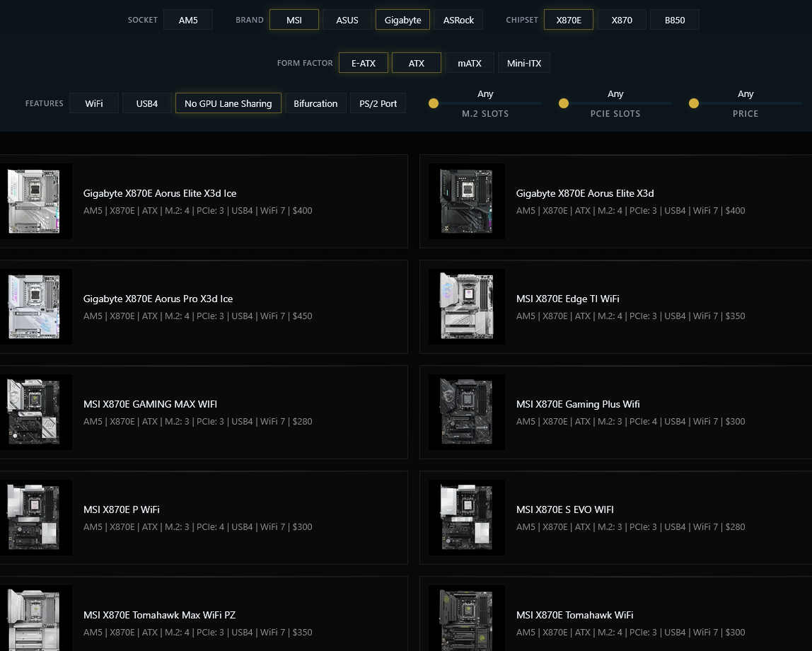
Task: Click the PCIe Slots slider handle
Action: point(564,103)
